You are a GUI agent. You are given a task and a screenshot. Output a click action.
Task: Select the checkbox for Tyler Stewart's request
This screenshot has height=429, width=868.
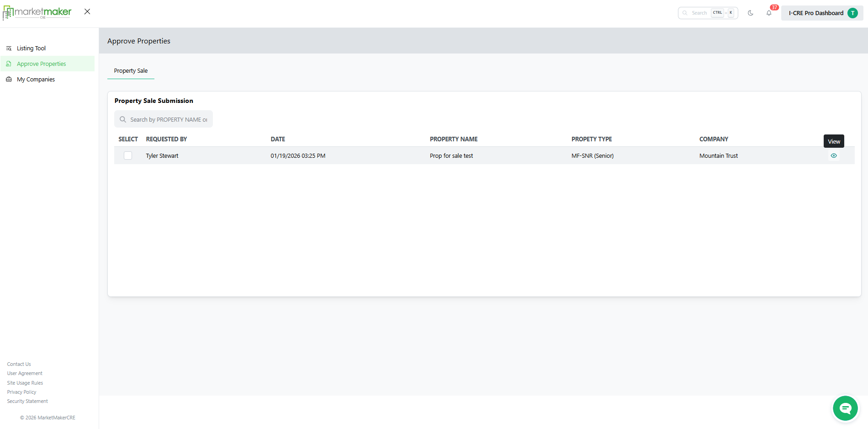128,156
